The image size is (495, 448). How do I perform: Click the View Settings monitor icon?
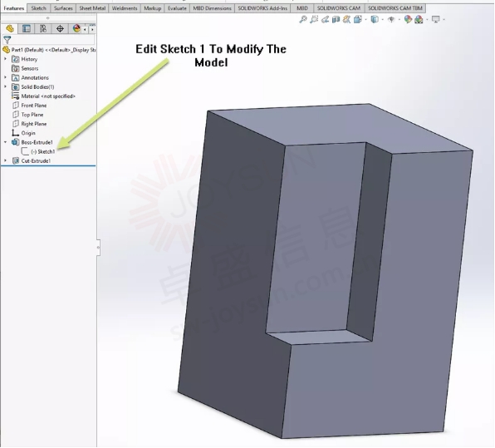click(x=436, y=20)
